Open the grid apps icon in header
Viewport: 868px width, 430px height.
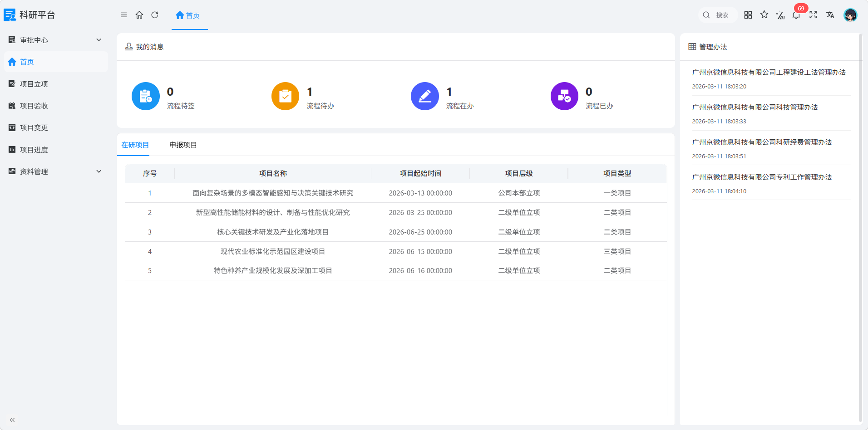[x=748, y=15]
